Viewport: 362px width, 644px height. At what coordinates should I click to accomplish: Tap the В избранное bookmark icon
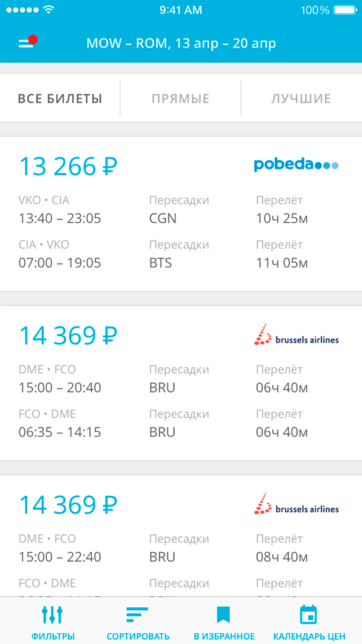point(223,614)
